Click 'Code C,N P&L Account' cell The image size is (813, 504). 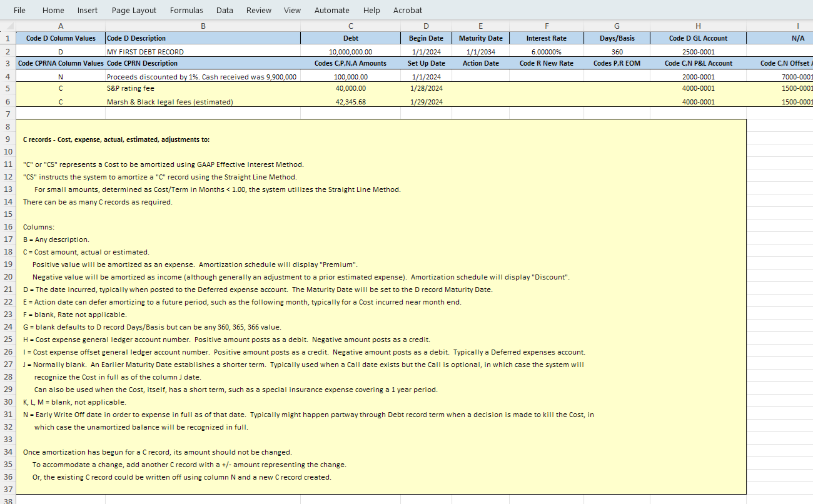click(x=698, y=63)
